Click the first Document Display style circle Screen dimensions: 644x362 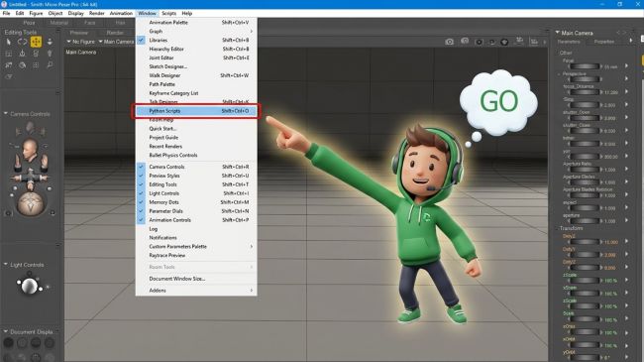click(8, 342)
